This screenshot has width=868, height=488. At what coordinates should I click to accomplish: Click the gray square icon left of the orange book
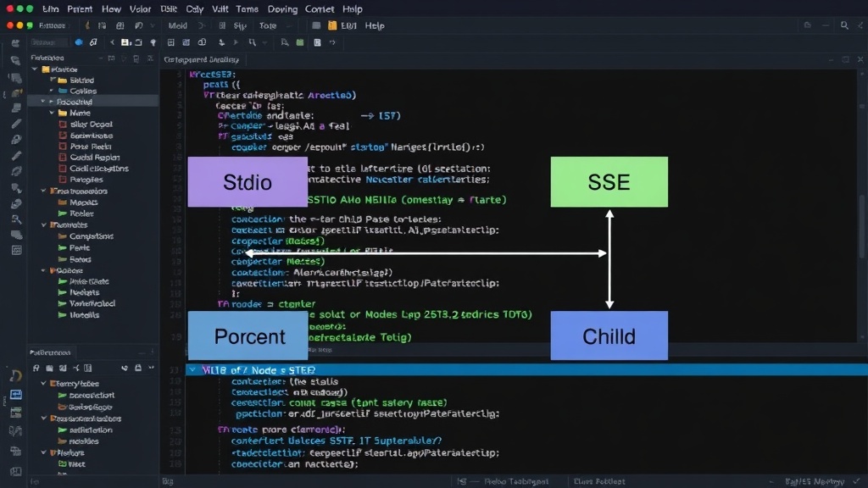(316, 25)
